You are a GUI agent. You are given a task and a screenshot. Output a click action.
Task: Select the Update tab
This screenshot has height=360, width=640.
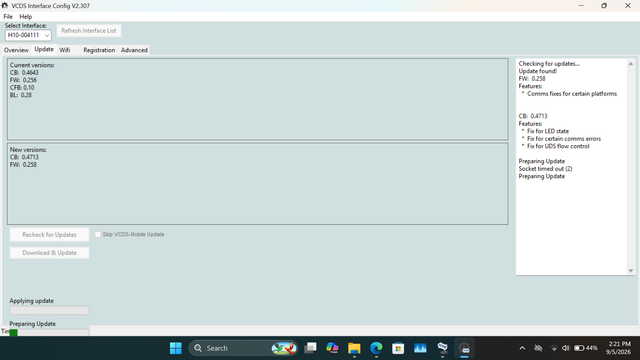tap(44, 49)
